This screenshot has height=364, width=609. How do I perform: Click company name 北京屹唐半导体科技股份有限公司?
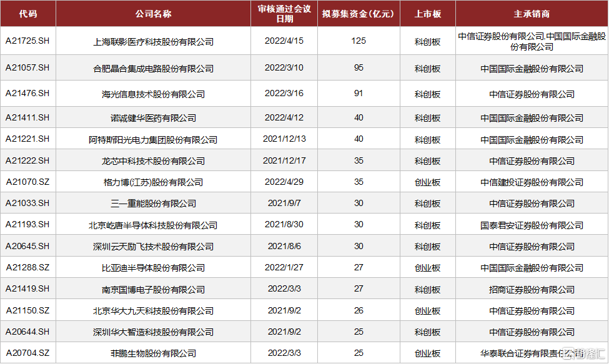[154, 225]
